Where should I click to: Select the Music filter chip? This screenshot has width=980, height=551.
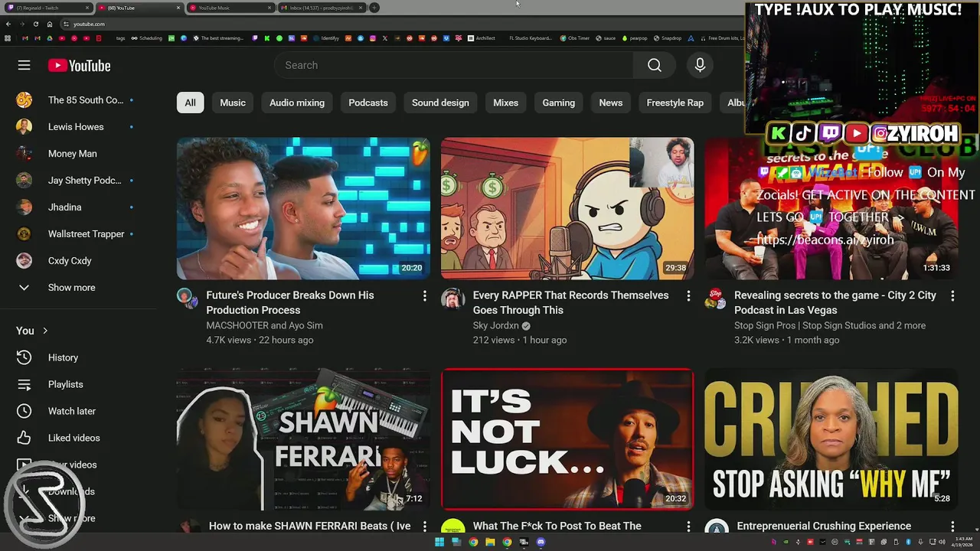(x=233, y=103)
